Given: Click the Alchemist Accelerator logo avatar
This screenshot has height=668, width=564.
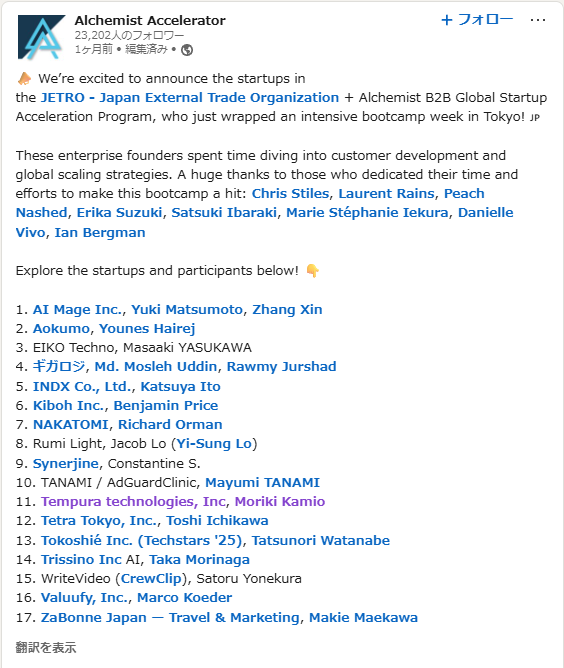Looking at the screenshot, I should [41, 37].
